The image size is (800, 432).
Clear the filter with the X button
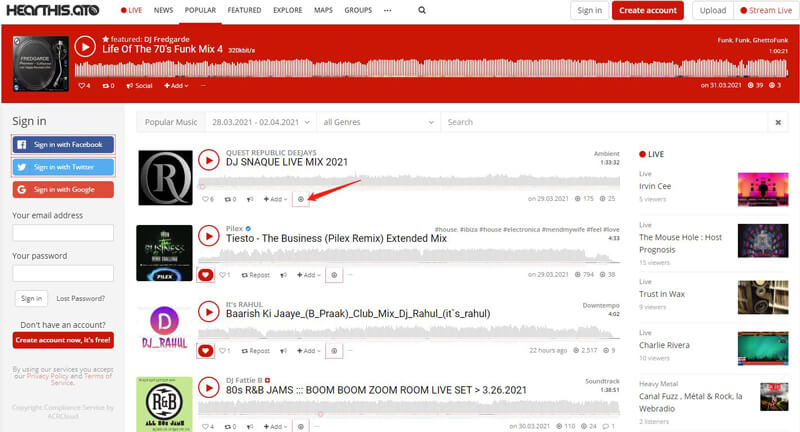(778, 122)
